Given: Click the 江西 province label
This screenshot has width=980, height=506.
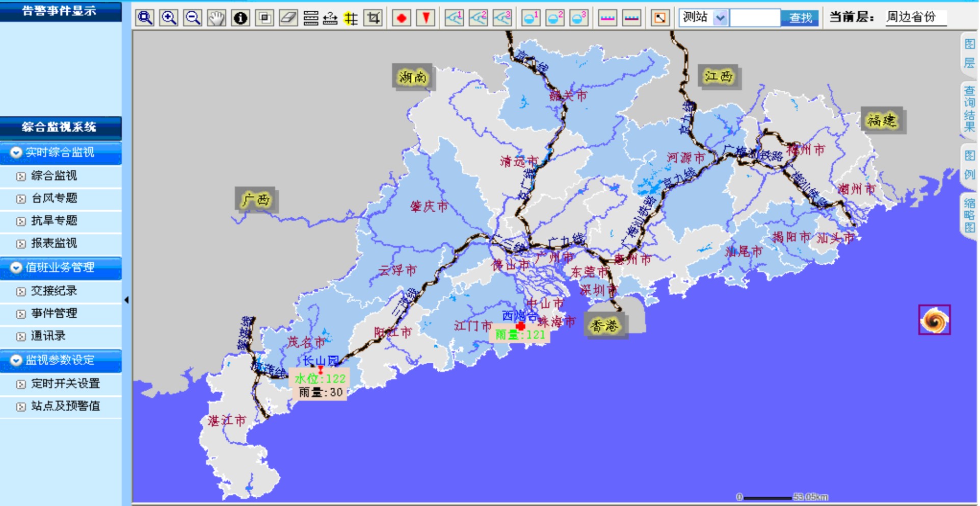Looking at the screenshot, I should point(719,77).
